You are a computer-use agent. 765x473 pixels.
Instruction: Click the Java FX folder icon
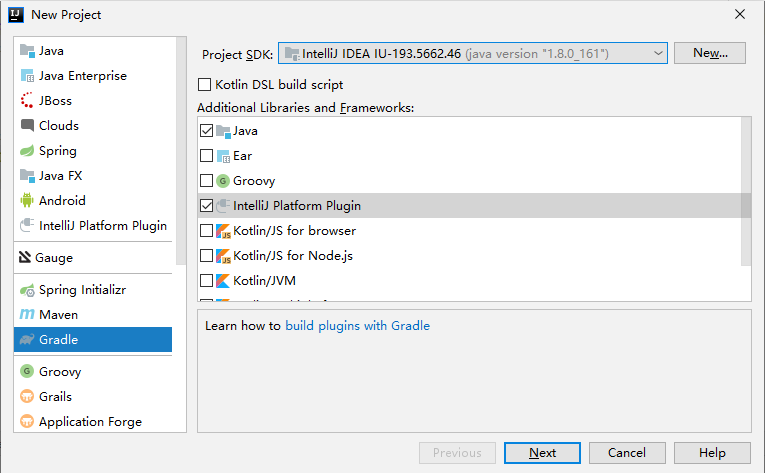tap(27, 175)
